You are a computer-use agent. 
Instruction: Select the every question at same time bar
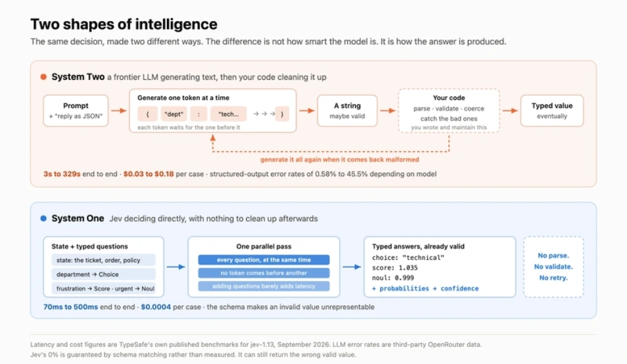pyautogui.click(x=264, y=260)
